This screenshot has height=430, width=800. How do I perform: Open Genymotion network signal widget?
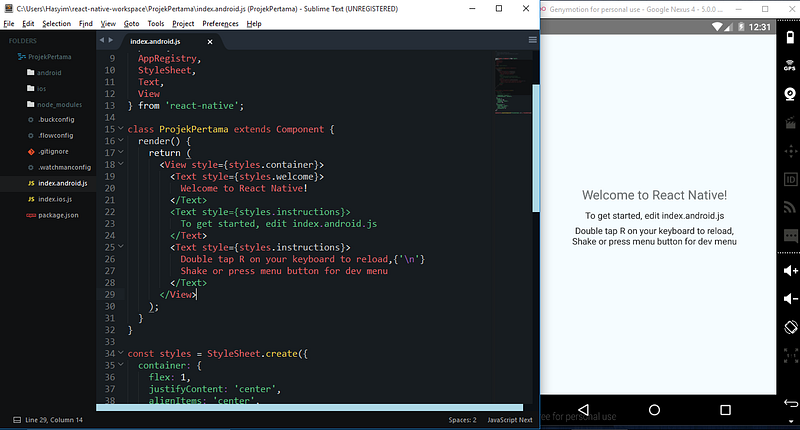coord(790,207)
